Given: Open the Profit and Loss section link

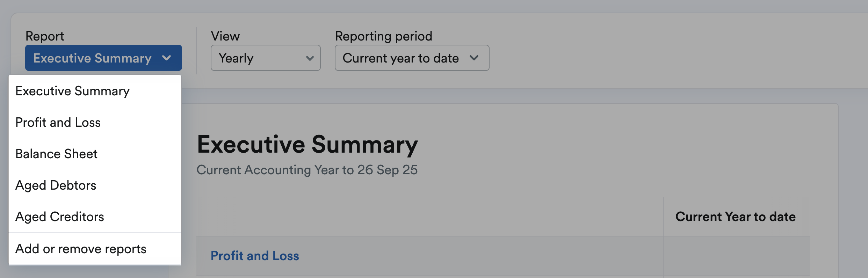Looking at the screenshot, I should [x=254, y=256].
